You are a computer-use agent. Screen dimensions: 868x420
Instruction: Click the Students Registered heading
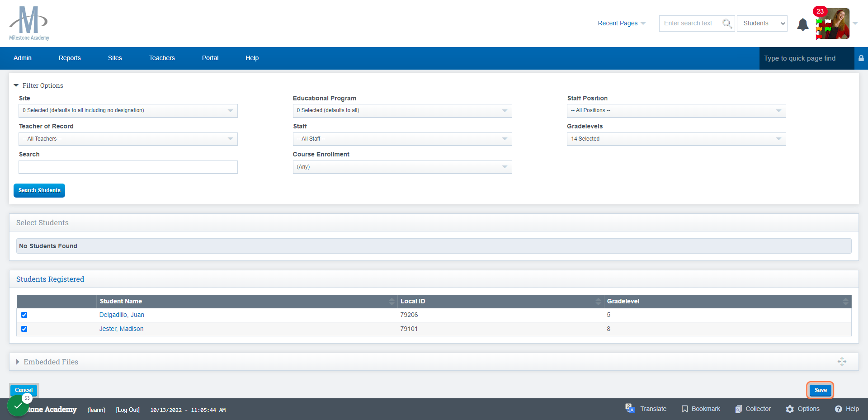(x=50, y=279)
